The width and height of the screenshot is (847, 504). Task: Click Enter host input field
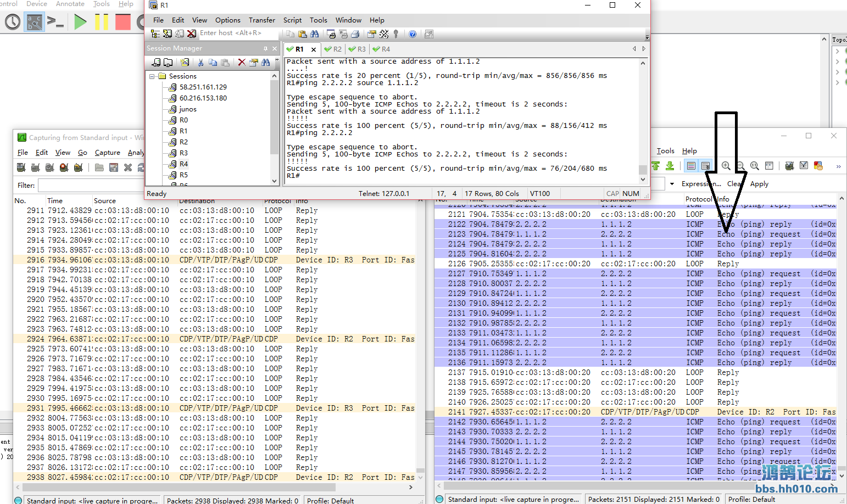pyautogui.click(x=239, y=33)
